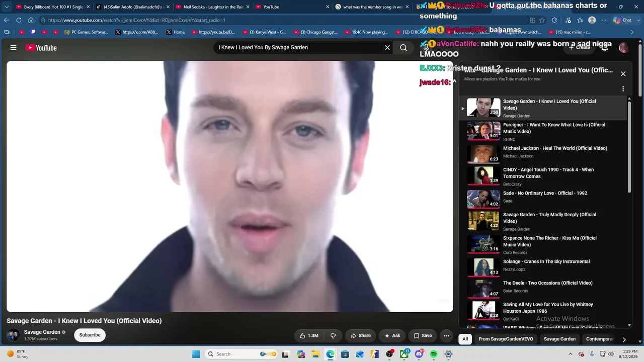Click the video player showing the singer
Screen dimensions: 644x362
(230, 187)
